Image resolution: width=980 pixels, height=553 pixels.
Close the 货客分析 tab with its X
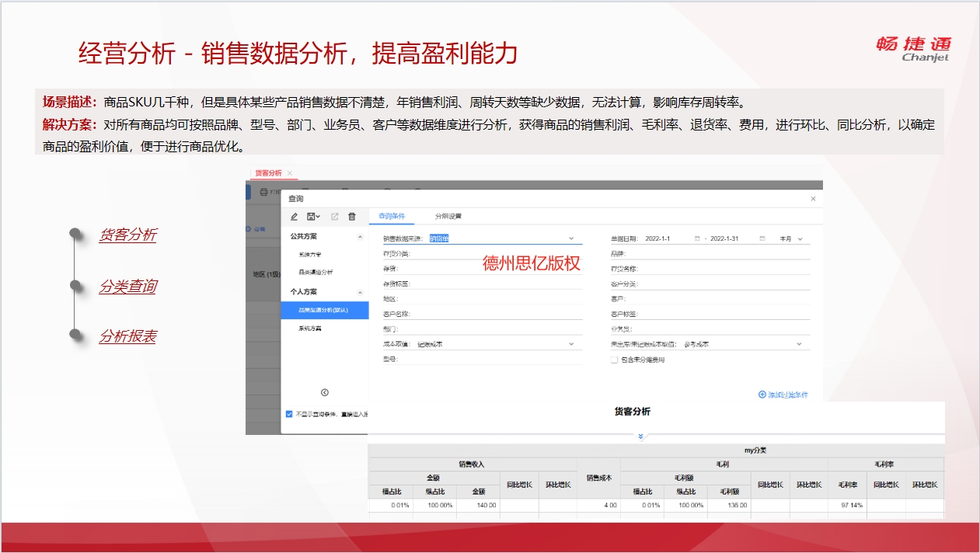[290, 173]
